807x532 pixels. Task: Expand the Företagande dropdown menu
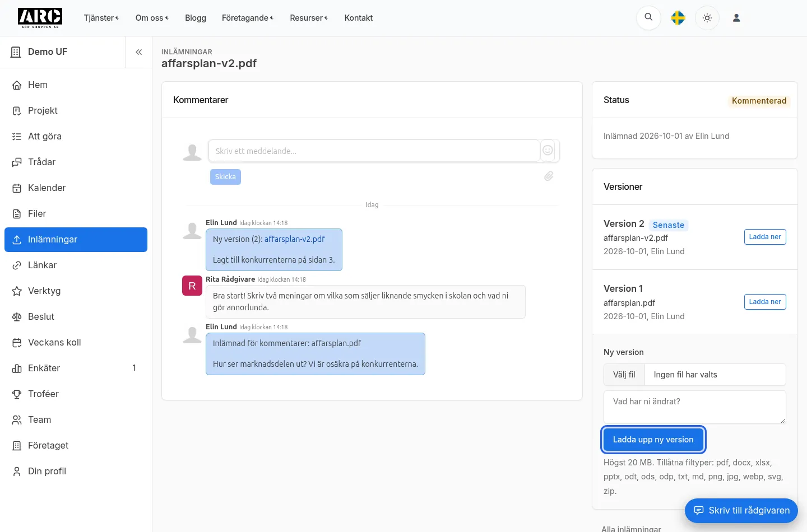pyautogui.click(x=248, y=18)
